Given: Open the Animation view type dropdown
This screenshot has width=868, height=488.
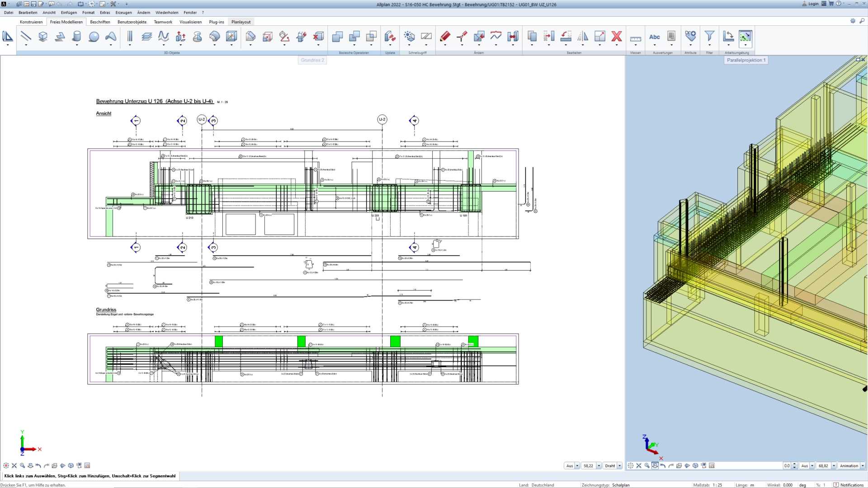Looking at the screenshot, I should [x=862, y=466].
